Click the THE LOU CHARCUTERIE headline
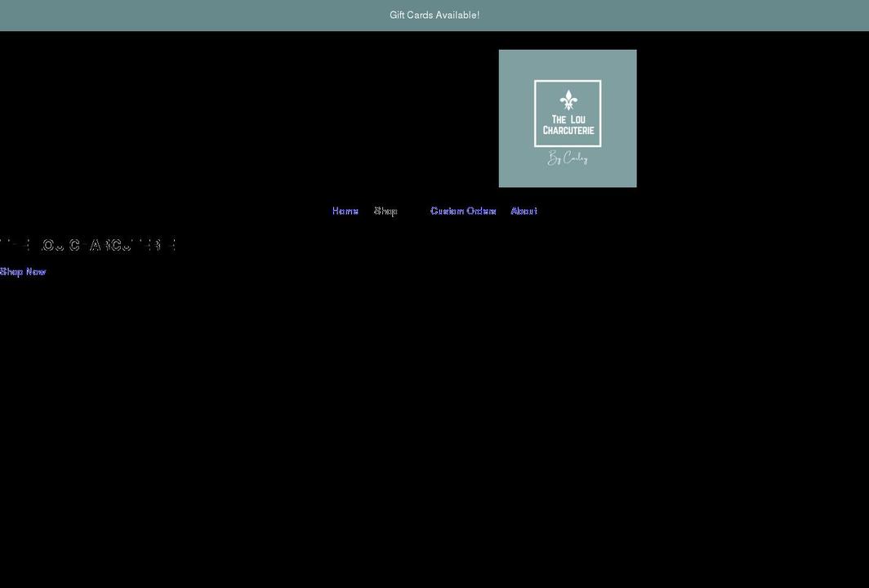869x588 pixels. click(x=88, y=243)
